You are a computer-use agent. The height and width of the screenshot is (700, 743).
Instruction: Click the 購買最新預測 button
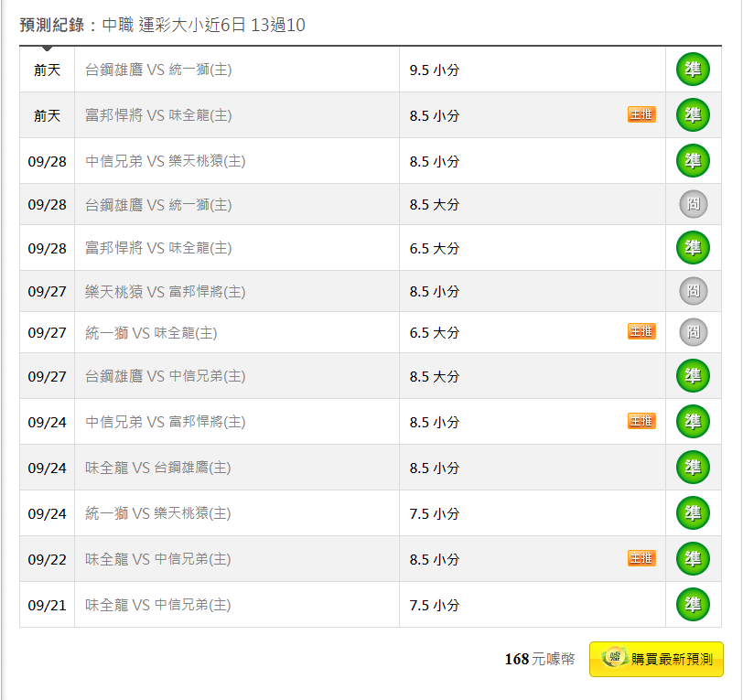(656, 659)
